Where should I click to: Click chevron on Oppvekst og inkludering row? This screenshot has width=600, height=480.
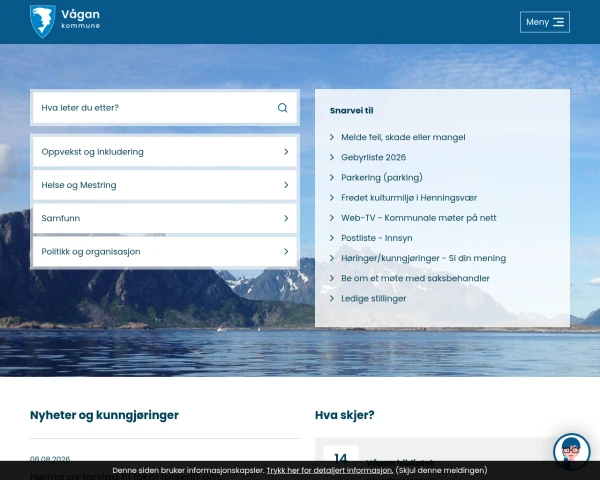(x=286, y=152)
